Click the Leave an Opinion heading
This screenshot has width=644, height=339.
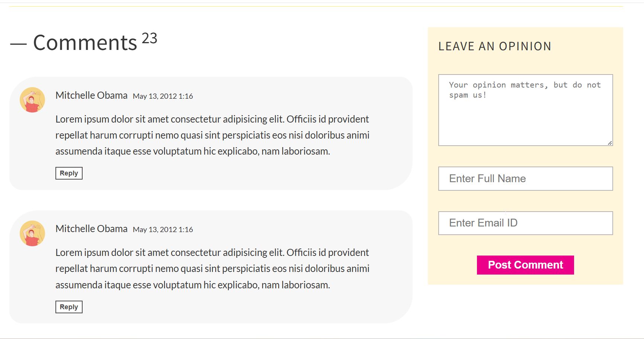(x=495, y=46)
